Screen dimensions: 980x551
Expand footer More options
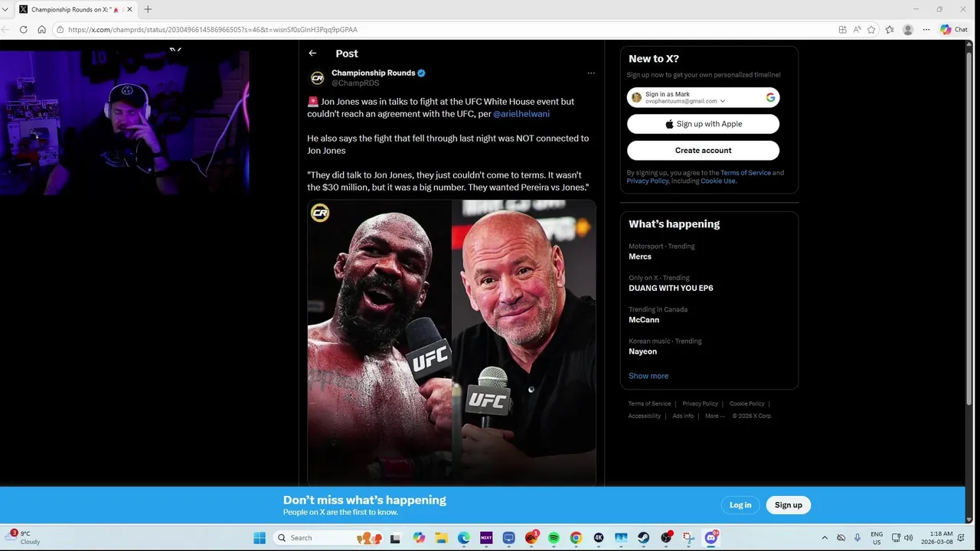click(x=714, y=416)
